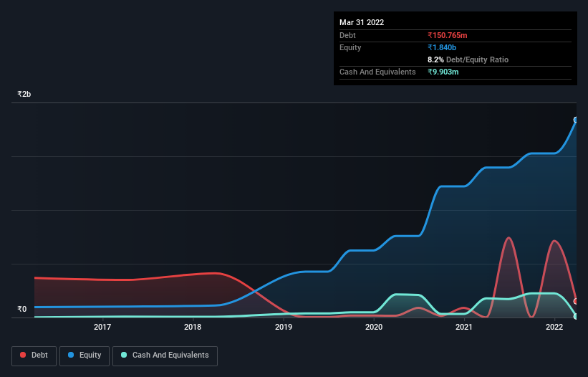
Task: Click the 2021 x-axis label
Action: pos(464,327)
